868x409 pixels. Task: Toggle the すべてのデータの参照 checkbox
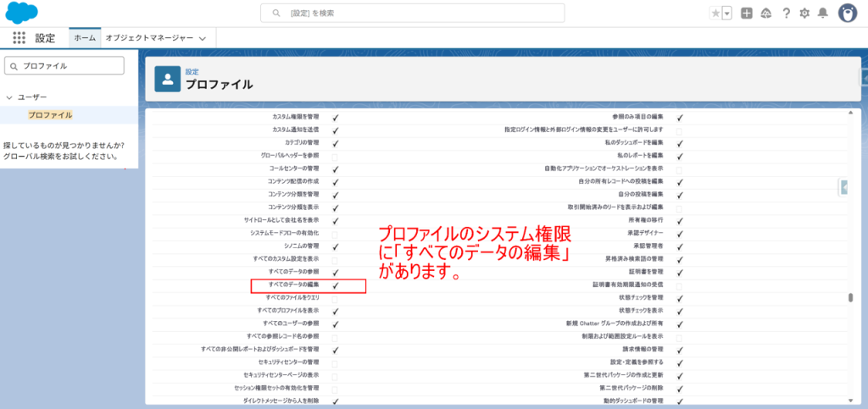[x=336, y=273]
